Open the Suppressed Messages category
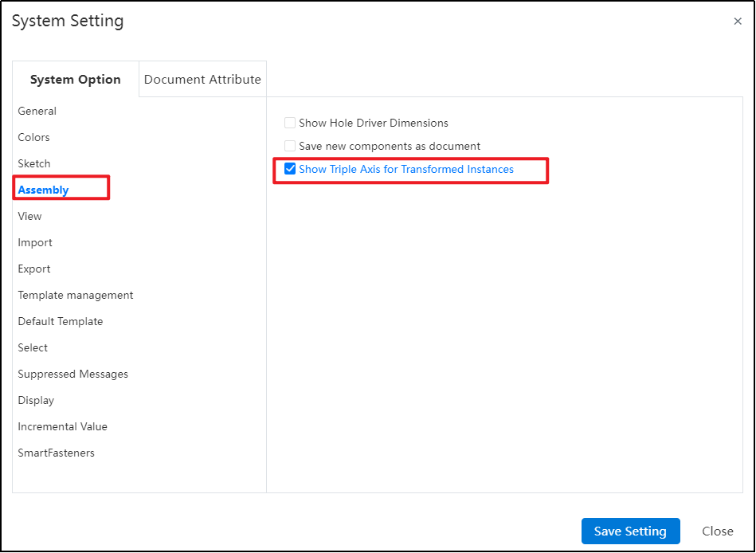The width and height of the screenshot is (756, 553). click(72, 375)
